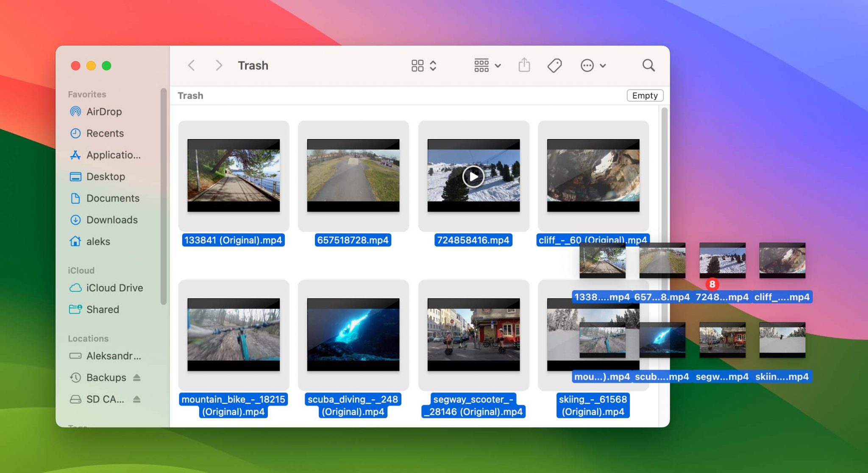Play the 724858416.mp4 preview
This screenshot has width=868, height=473.
click(473, 176)
